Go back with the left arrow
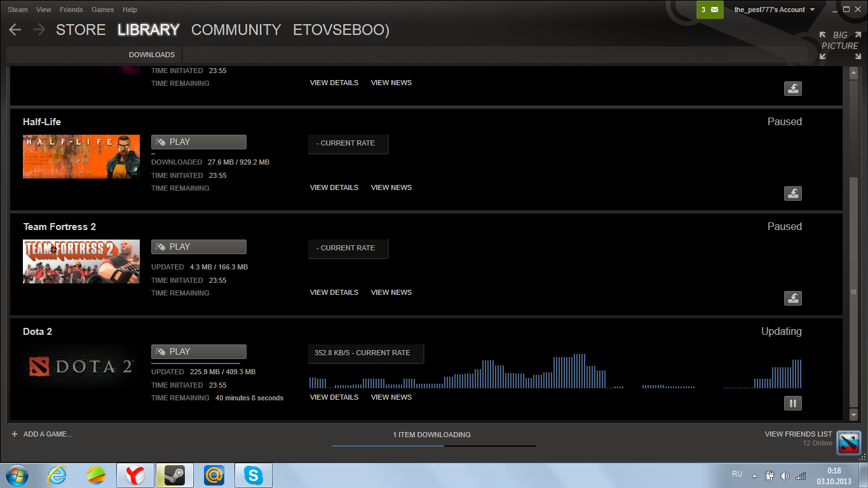868x488 pixels. tap(15, 29)
